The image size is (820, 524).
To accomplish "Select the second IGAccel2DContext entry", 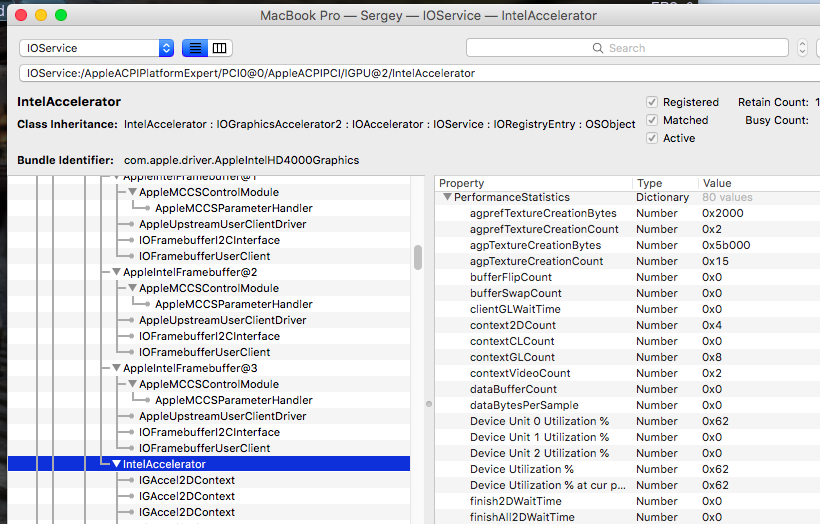I will [187, 496].
